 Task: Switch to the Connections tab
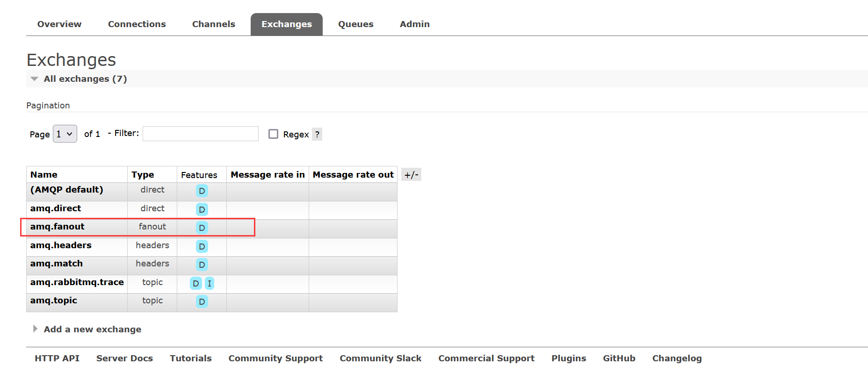(x=137, y=24)
